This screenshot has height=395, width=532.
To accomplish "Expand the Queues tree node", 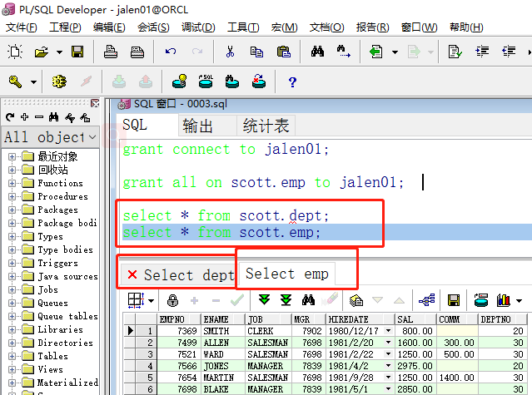I will (12, 303).
